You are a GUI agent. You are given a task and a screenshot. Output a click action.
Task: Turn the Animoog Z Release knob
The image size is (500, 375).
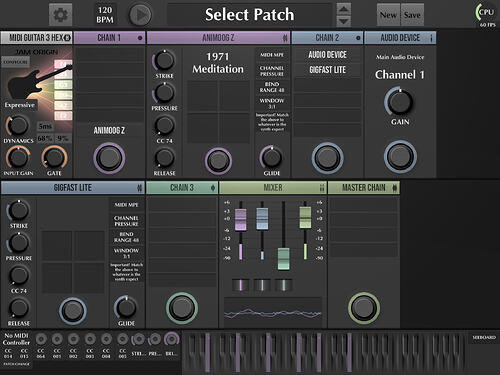(164, 157)
